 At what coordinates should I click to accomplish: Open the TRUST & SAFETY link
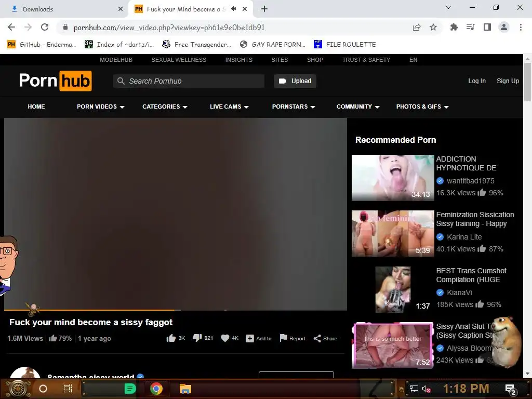tap(366, 60)
